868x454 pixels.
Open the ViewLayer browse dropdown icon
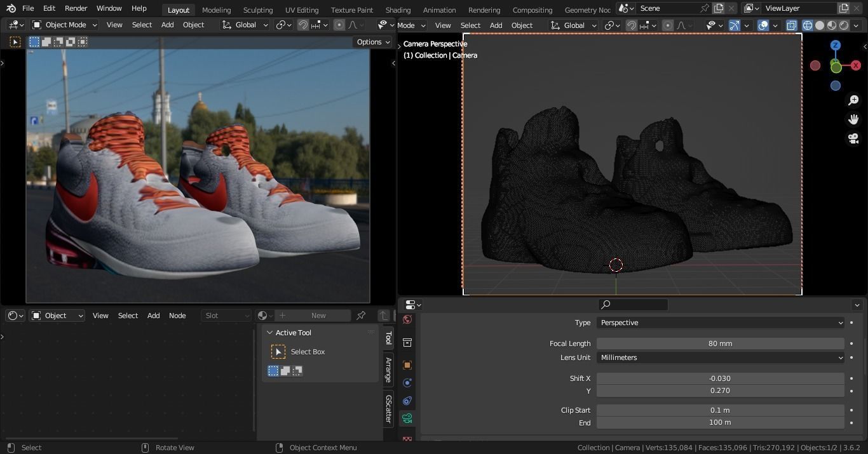click(x=751, y=8)
